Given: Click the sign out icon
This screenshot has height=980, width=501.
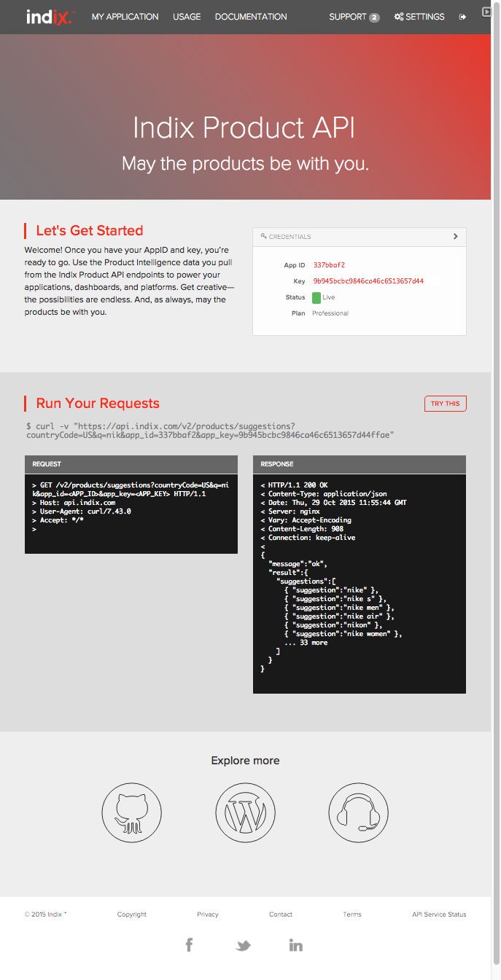Looking at the screenshot, I should coord(462,17).
